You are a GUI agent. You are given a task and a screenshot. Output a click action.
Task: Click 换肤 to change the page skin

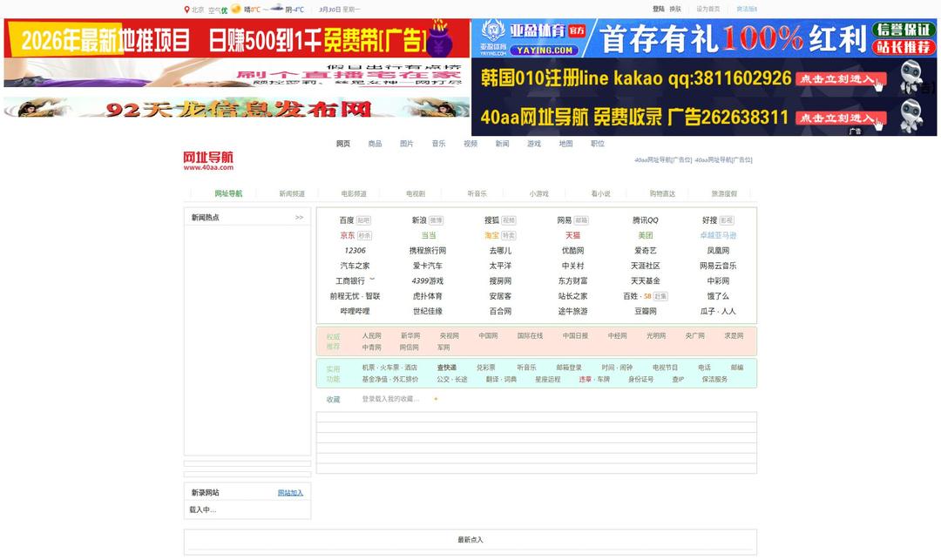[x=675, y=8]
